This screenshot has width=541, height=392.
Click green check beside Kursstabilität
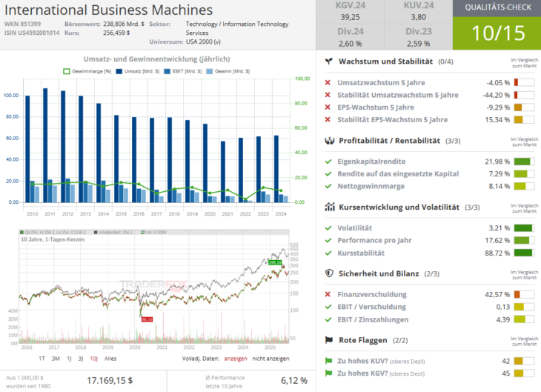328,253
